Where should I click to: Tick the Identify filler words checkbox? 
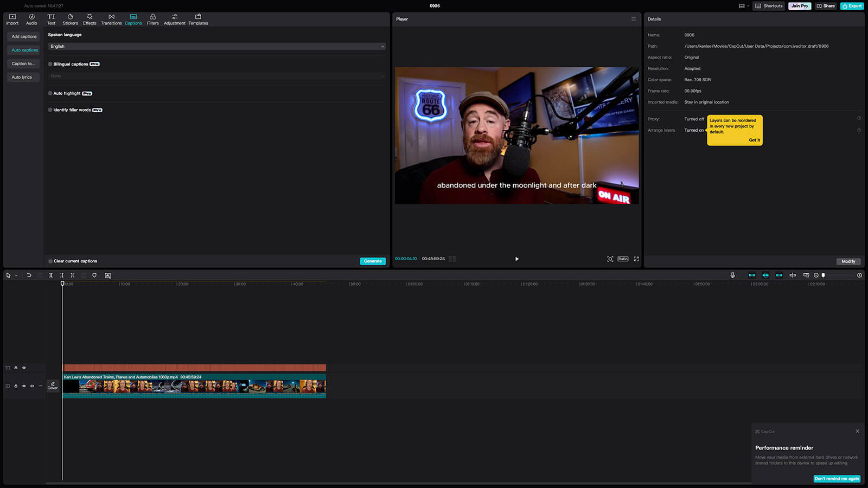[x=50, y=110]
